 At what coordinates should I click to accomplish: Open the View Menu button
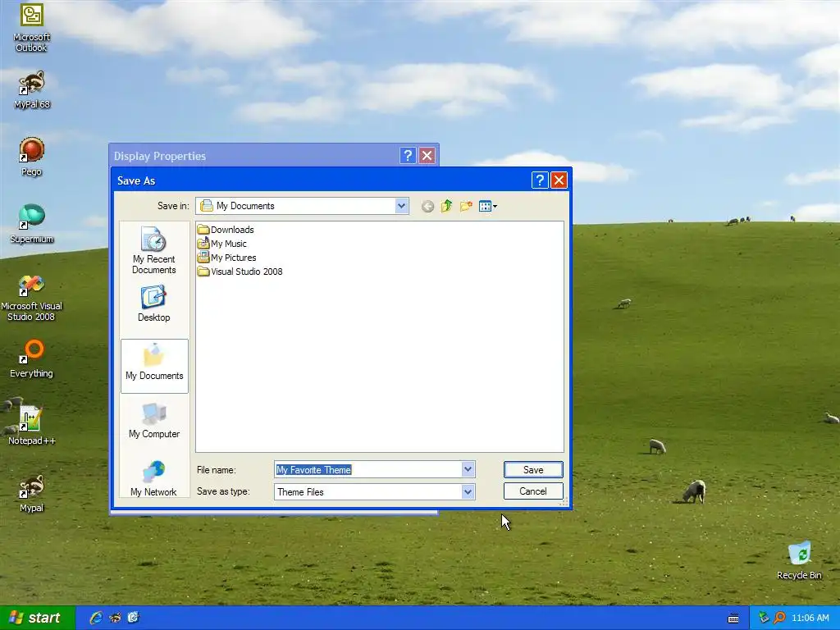(487, 206)
